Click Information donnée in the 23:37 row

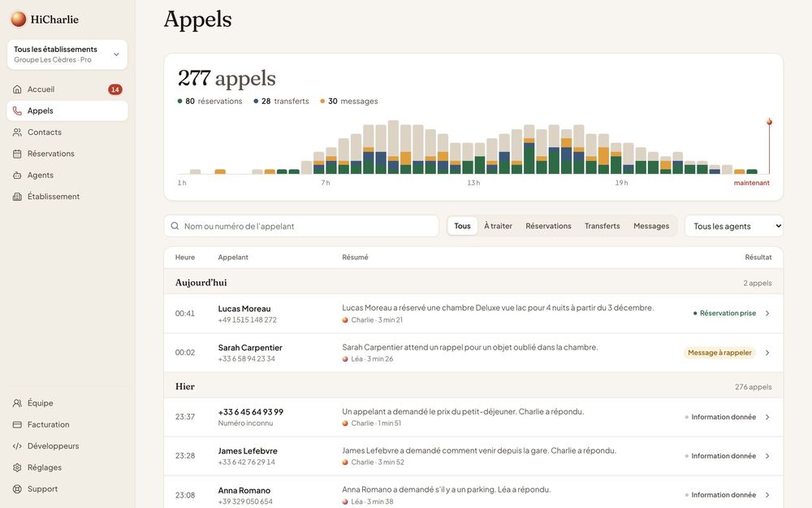pos(720,417)
